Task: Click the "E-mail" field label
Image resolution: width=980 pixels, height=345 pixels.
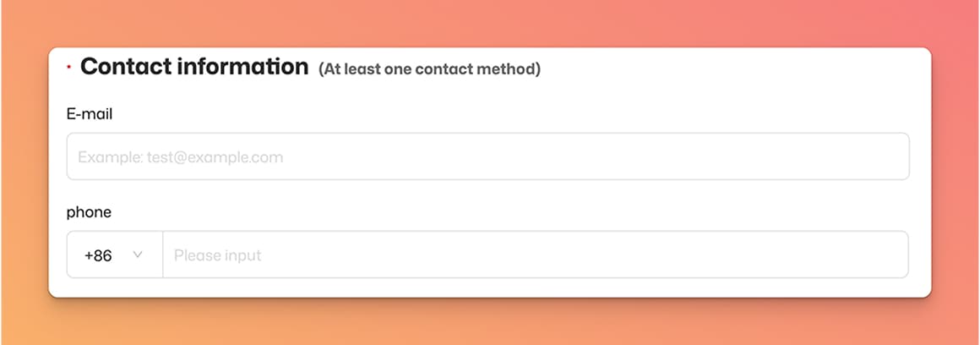Action: click(90, 114)
